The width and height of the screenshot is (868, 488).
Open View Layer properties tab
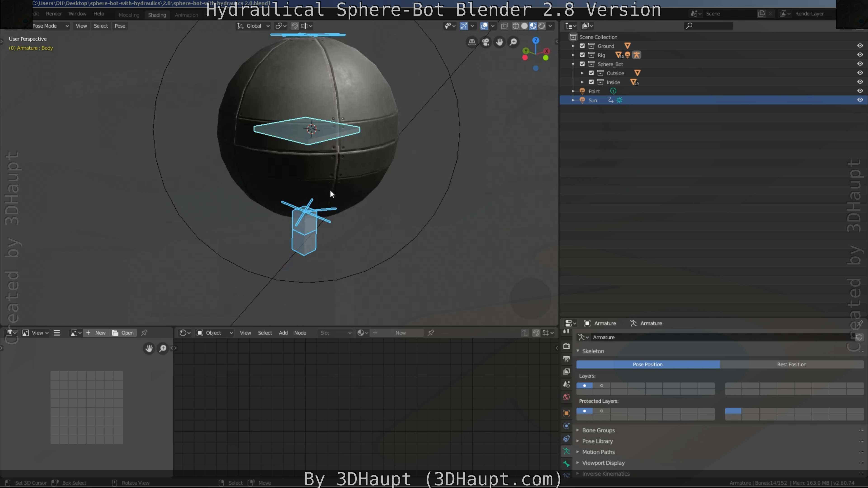(566, 371)
